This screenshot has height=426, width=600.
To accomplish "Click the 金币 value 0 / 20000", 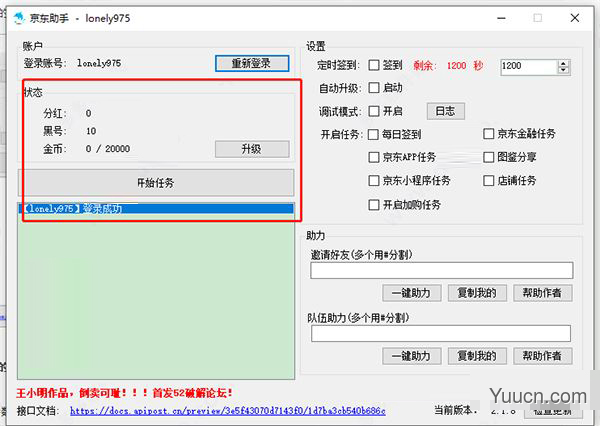I will point(108,149).
